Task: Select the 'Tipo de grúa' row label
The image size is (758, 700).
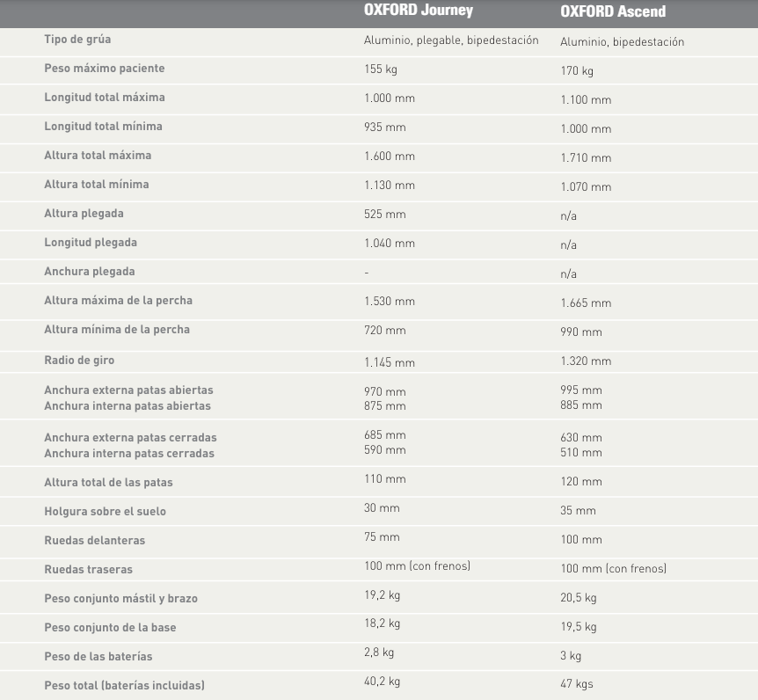Action: (77, 40)
